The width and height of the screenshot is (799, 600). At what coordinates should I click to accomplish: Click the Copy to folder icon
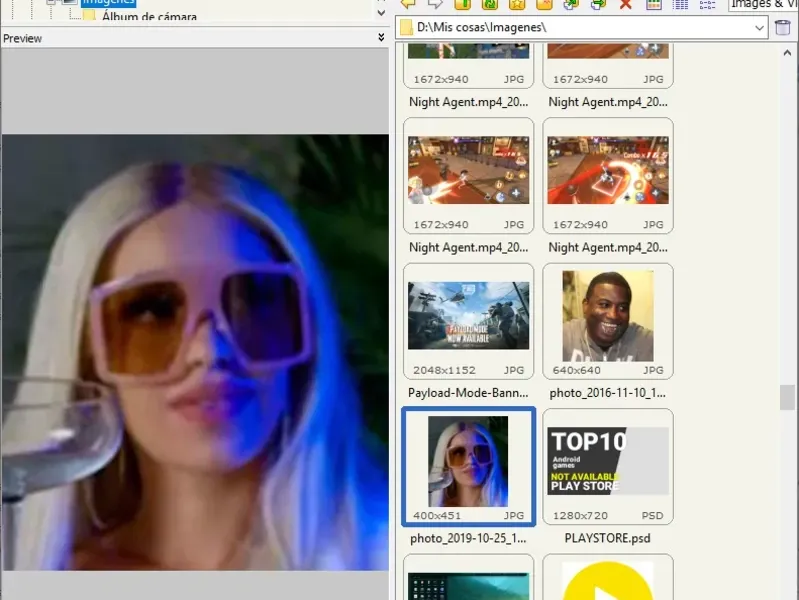[572, 4]
